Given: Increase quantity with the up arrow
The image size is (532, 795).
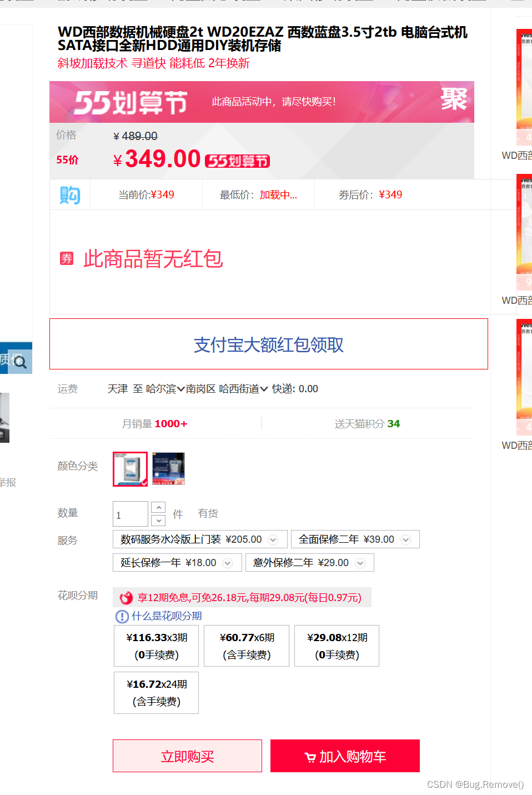Looking at the screenshot, I should [158, 507].
